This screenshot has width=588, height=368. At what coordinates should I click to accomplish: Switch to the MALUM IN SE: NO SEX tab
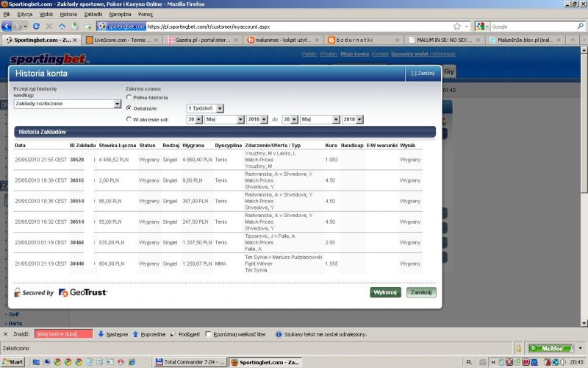(445, 40)
